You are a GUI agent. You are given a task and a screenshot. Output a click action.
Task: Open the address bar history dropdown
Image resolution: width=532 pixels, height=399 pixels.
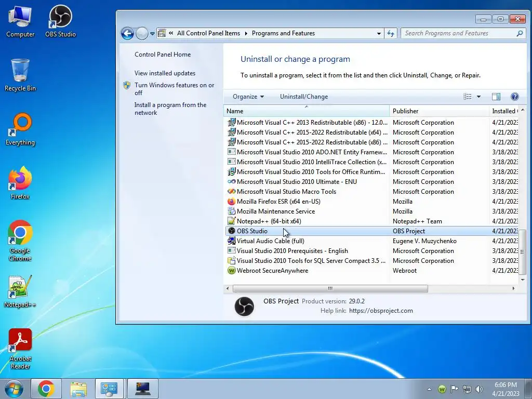pyautogui.click(x=379, y=33)
